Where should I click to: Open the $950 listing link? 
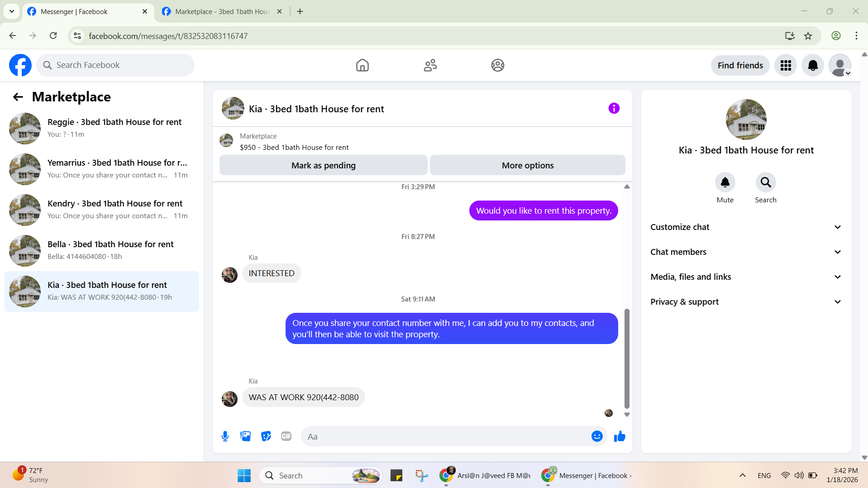tap(294, 148)
